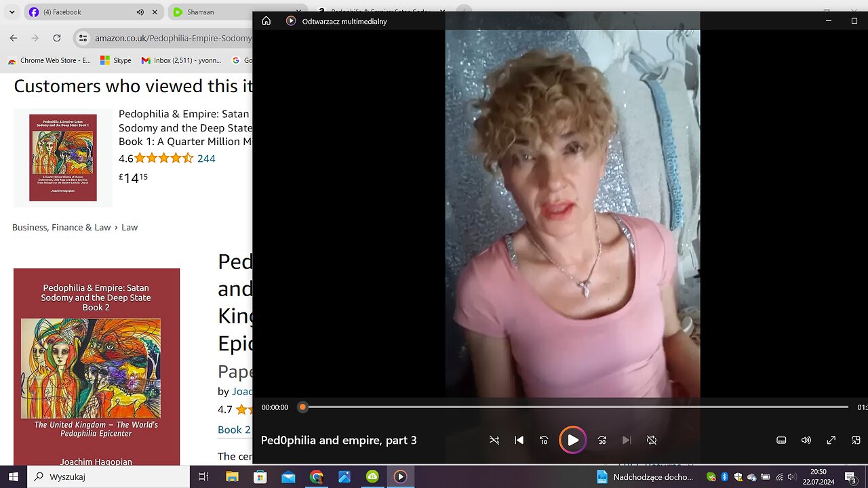This screenshot has width=868, height=488.
Task: Open the Law breadcrumb link
Action: pyautogui.click(x=130, y=227)
